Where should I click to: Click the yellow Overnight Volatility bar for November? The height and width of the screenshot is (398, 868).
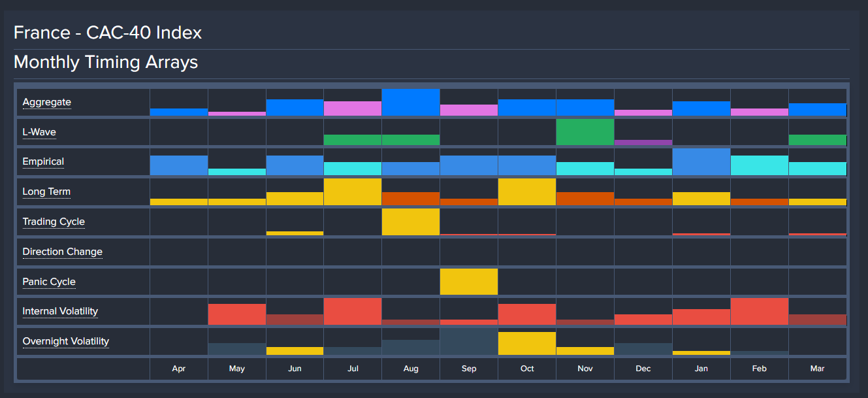(x=585, y=351)
